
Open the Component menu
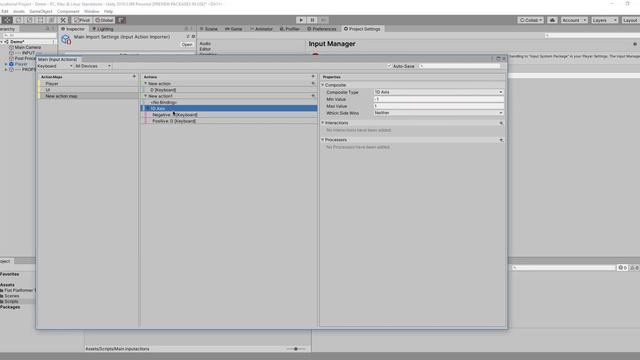click(x=68, y=11)
